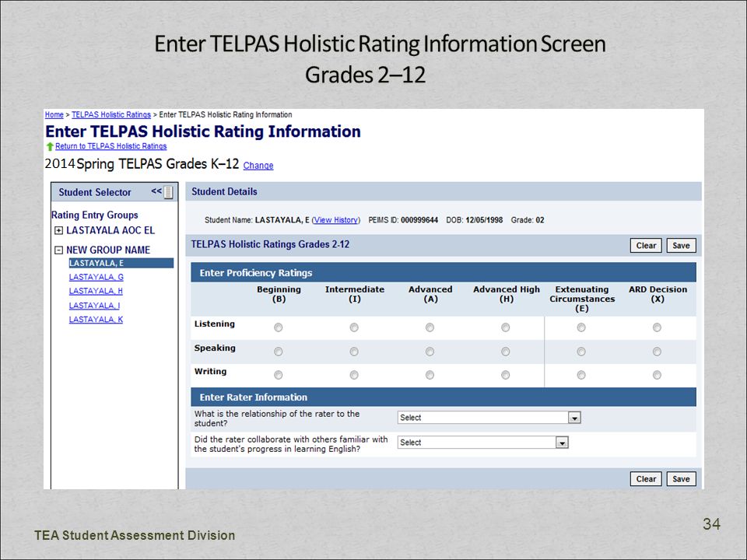Click the Speaking row label
This screenshot has width=747, height=560.
[215, 348]
